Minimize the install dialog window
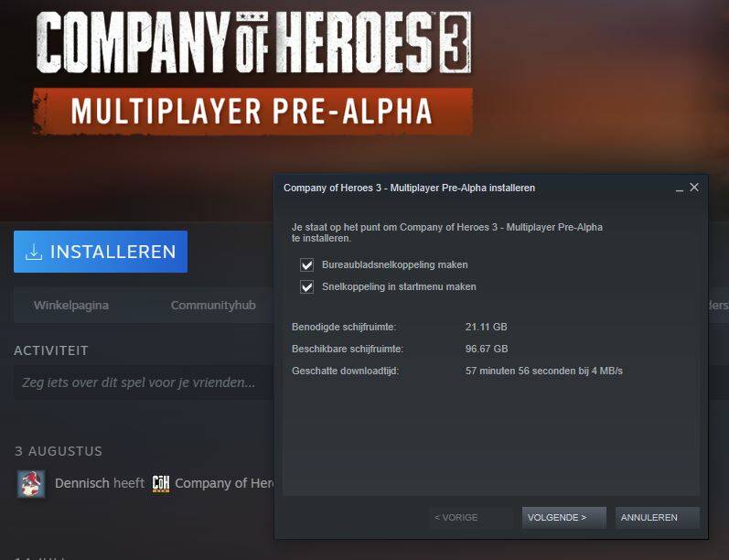The height and width of the screenshot is (560, 729). click(x=680, y=189)
